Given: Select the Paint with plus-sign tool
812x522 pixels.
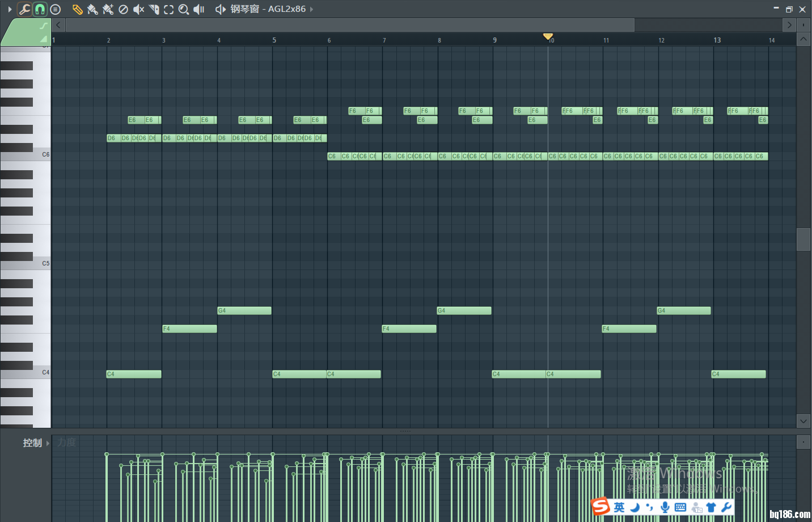Looking at the screenshot, I should coord(108,9).
